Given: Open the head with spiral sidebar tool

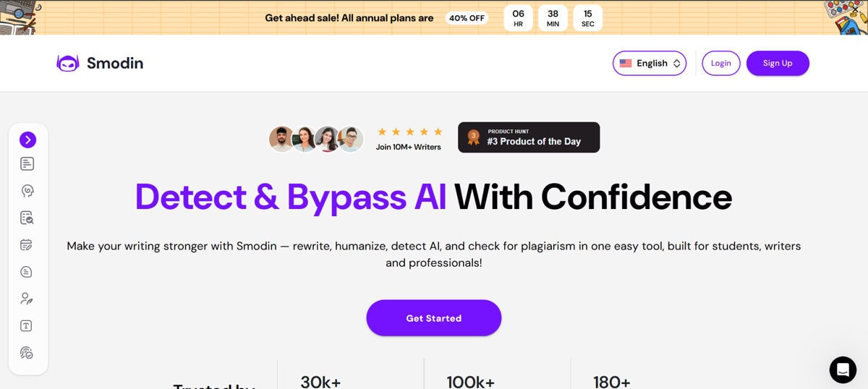Looking at the screenshot, I should coord(27,191).
